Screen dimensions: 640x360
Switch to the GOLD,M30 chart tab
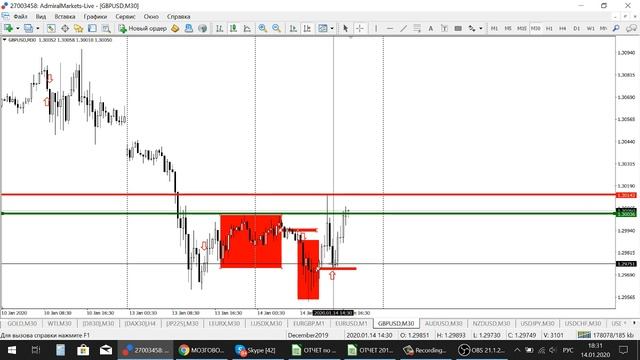coord(21,323)
